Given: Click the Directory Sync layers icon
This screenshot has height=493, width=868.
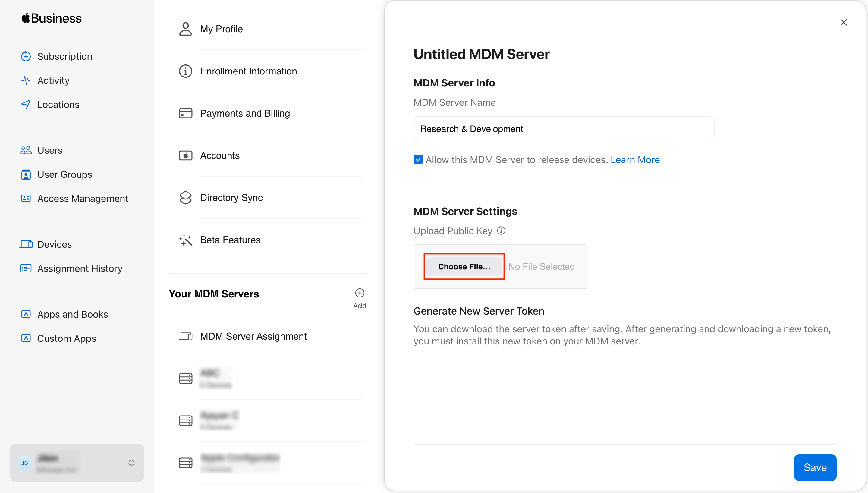Looking at the screenshot, I should pyautogui.click(x=186, y=197).
